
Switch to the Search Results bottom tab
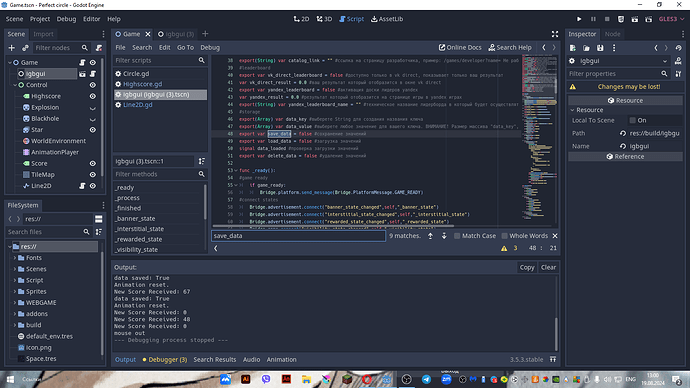215,359
